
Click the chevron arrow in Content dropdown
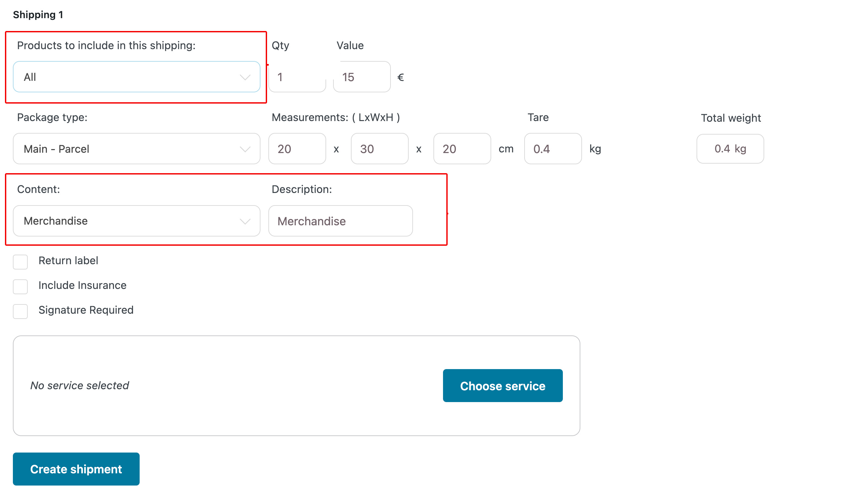point(245,221)
